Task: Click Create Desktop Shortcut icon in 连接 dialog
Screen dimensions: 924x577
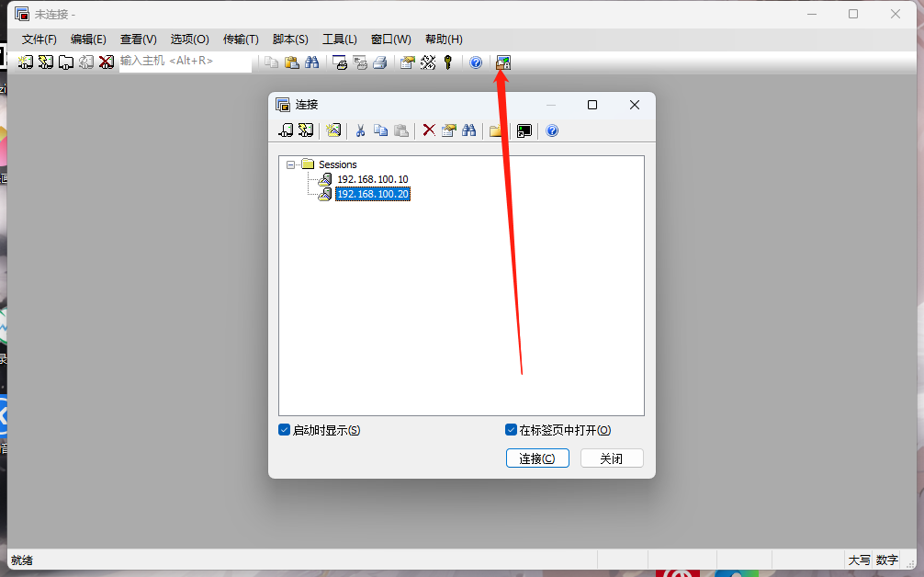Action: (524, 130)
